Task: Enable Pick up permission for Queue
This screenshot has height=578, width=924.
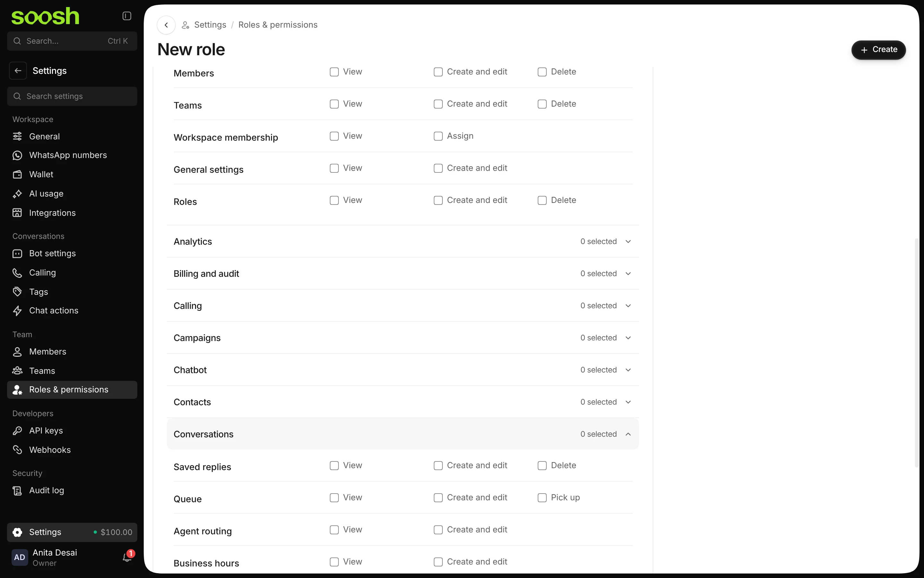Action: (x=542, y=498)
